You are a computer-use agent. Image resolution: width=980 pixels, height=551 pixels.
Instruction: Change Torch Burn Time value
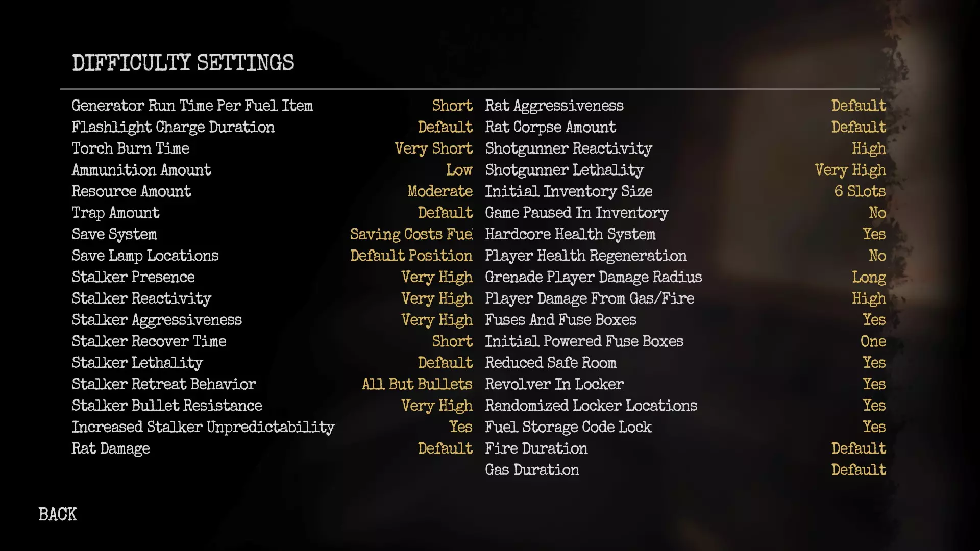[x=433, y=148]
